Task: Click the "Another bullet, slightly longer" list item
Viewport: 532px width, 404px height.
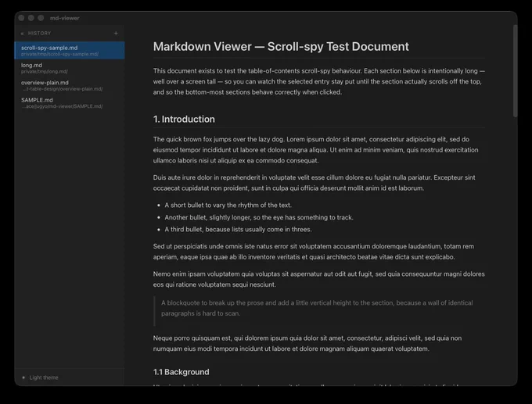Action: point(259,217)
